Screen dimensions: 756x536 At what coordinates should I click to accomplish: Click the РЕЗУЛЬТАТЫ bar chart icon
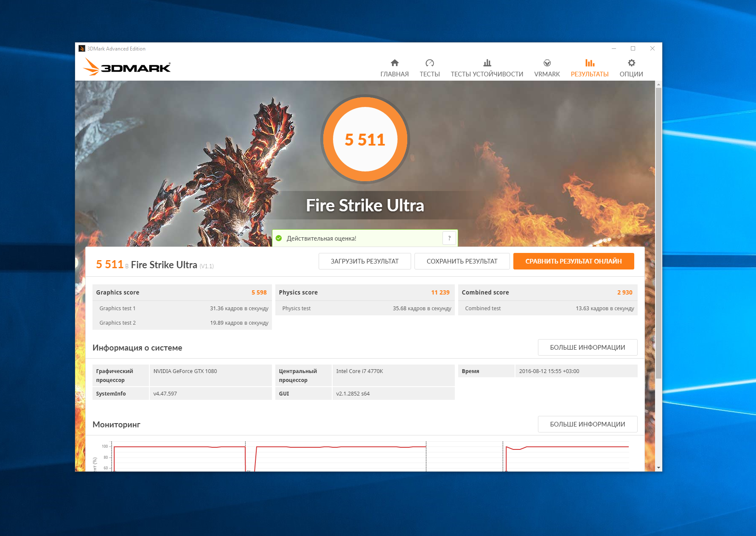pyautogui.click(x=590, y=63)
